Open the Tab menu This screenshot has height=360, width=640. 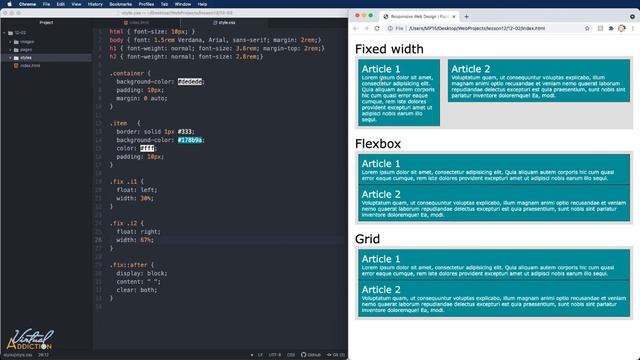pyautogui.click(x=164, y=4)
